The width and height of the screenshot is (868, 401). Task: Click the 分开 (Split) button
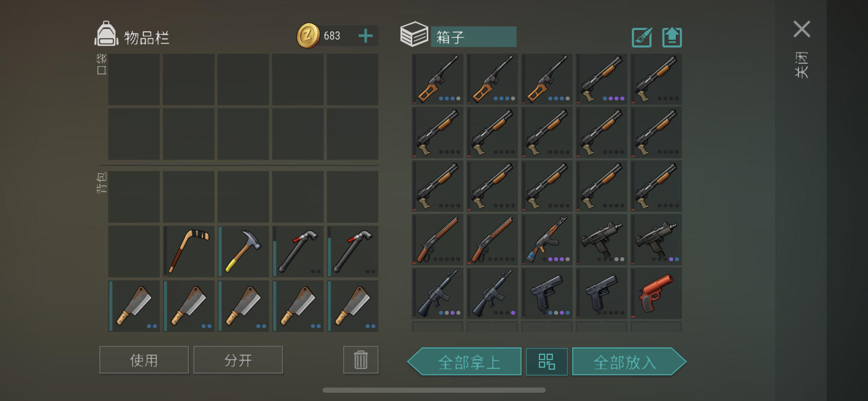(238, 360)
